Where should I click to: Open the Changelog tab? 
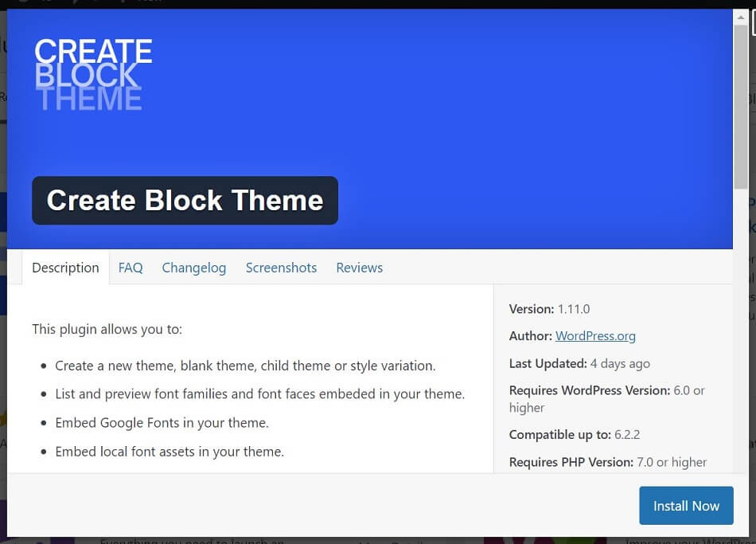point(194,268)
